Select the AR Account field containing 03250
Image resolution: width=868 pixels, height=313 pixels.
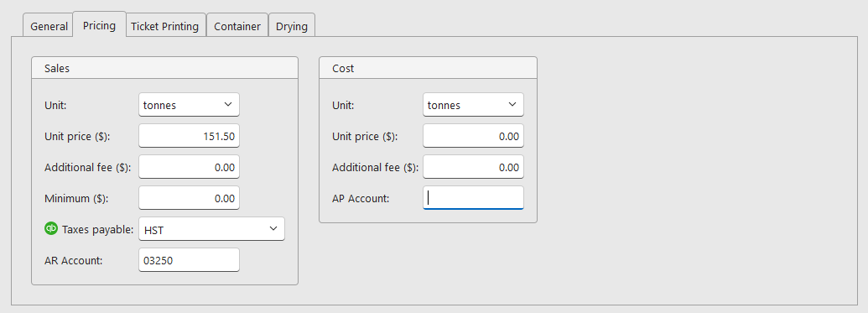pyautogui.click(x=189, y=260)
